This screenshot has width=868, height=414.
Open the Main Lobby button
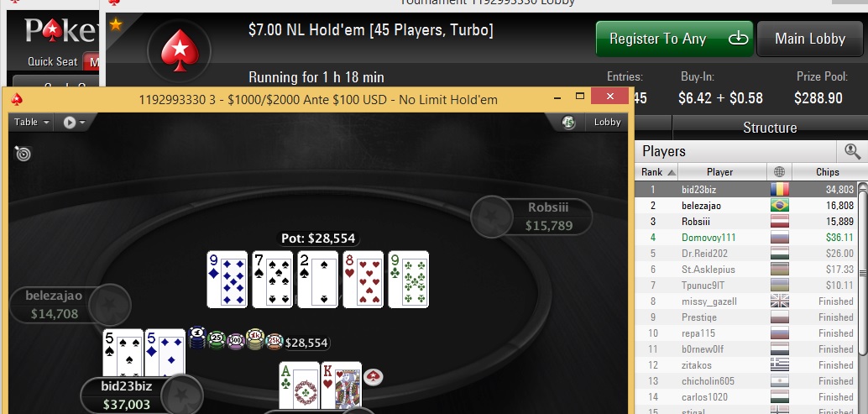[x=810, y=39]
